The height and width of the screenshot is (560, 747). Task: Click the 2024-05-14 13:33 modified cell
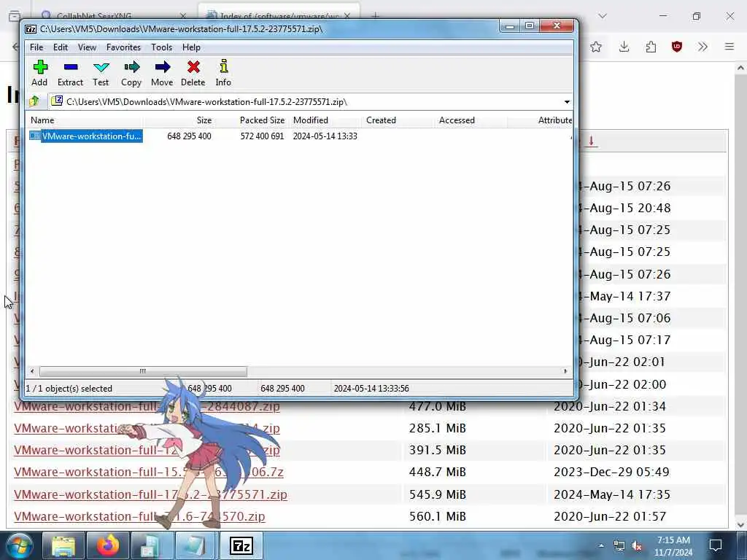(325, 136)
